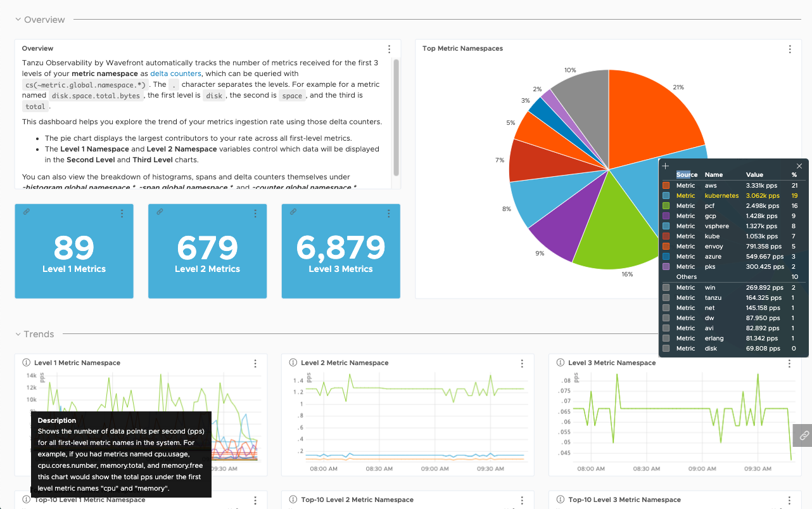Click the Level 3 Metric Namespace chart title
The image size is (812, 509).
point(612,363)
